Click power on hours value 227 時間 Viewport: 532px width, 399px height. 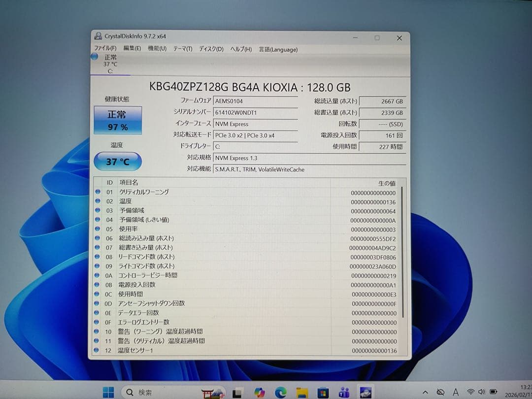pyautogui.click(x=382, y=147)
